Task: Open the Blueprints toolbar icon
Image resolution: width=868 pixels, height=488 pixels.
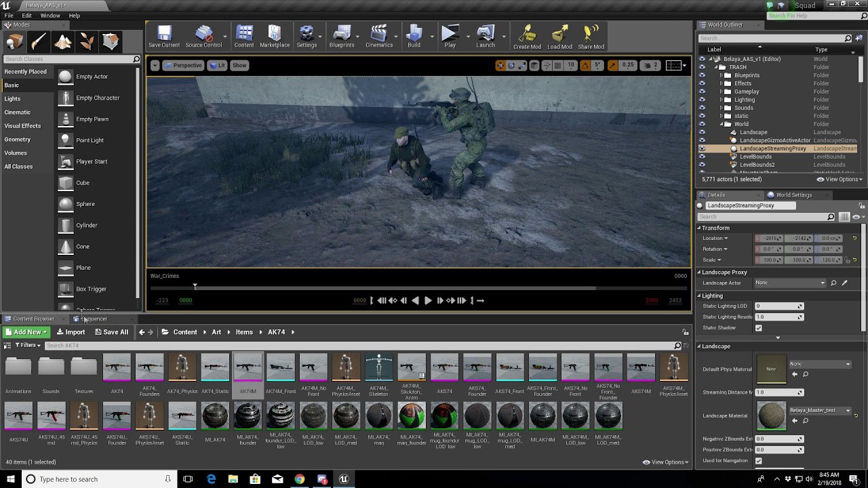Action: [342, 37]
